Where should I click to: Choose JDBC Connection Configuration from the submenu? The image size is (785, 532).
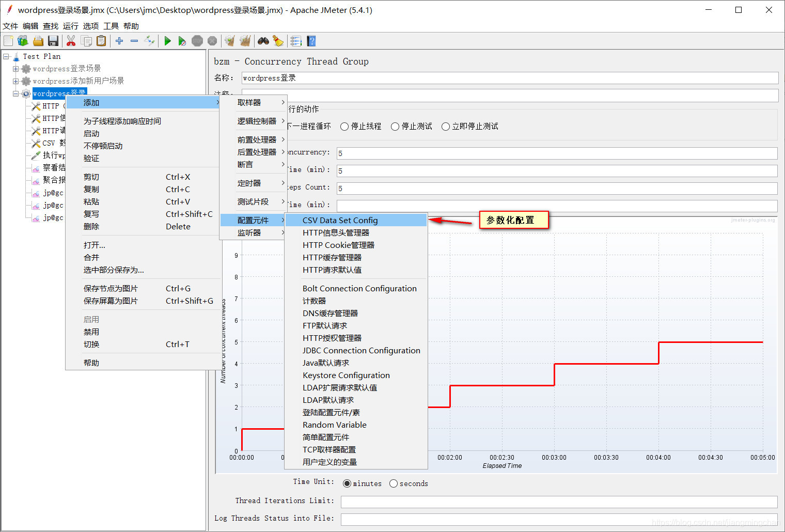point(356,350)
